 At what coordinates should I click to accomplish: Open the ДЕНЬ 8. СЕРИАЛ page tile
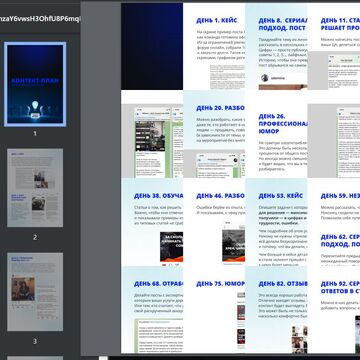[x=276, y=46]
